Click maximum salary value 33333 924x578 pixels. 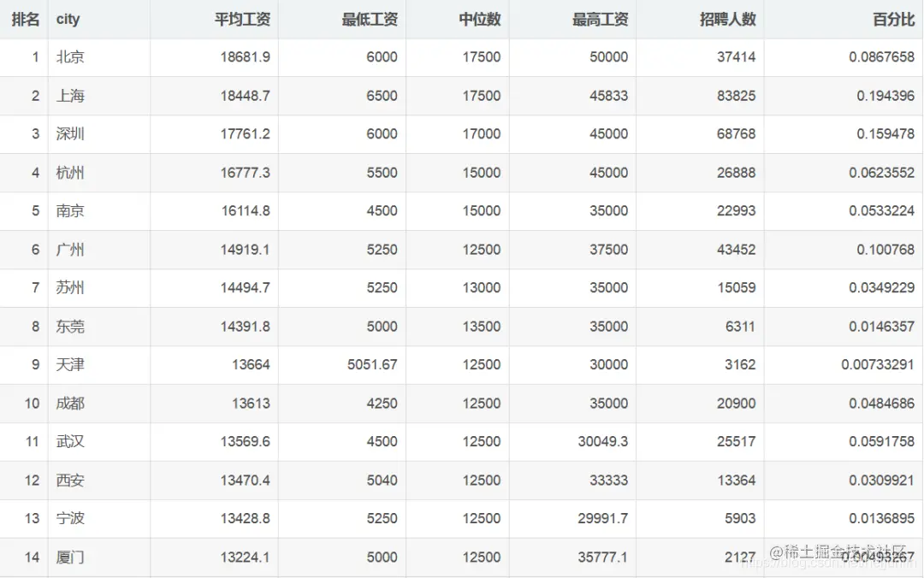point(609,481)
